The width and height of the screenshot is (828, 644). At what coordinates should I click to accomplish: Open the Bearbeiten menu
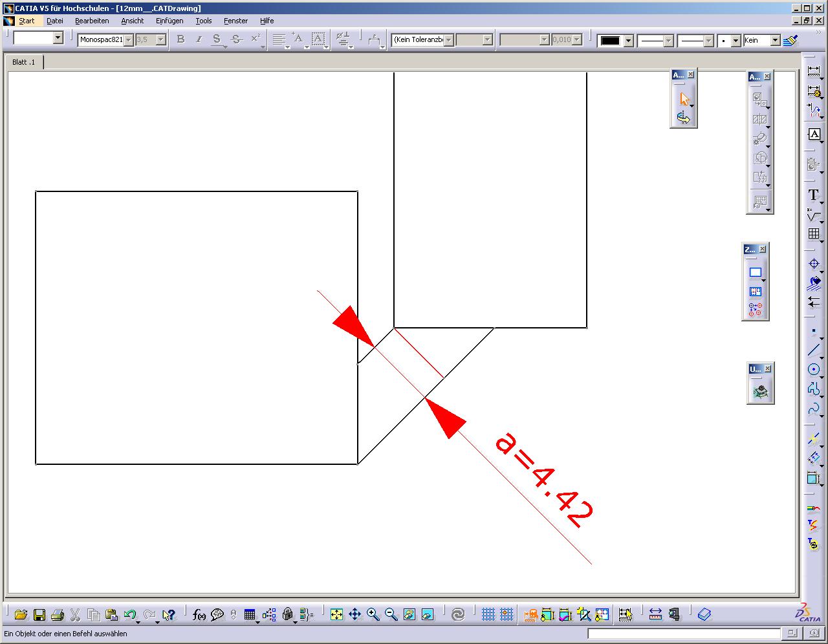coord(92,21)
